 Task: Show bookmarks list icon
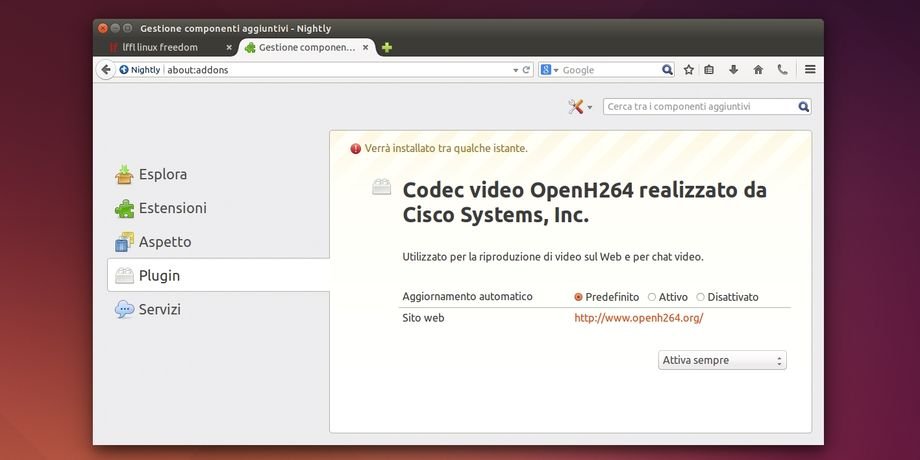coord(709,70)
